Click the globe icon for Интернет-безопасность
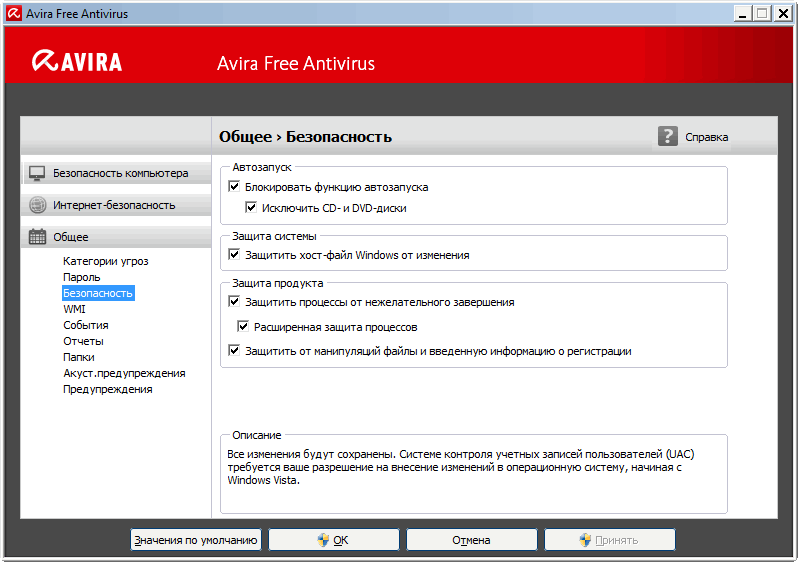 click(x=38, y=205)
